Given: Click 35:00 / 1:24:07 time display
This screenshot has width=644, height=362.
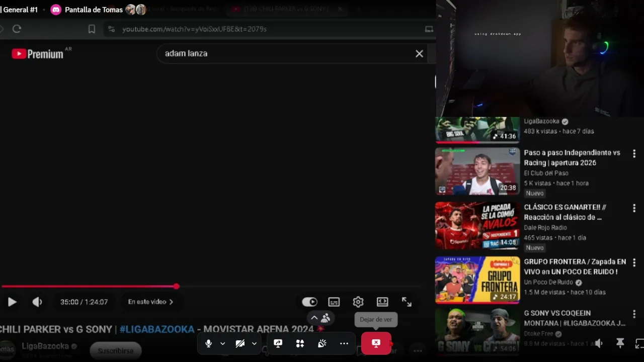Looking at the screenshot, I should coord(84,302).
